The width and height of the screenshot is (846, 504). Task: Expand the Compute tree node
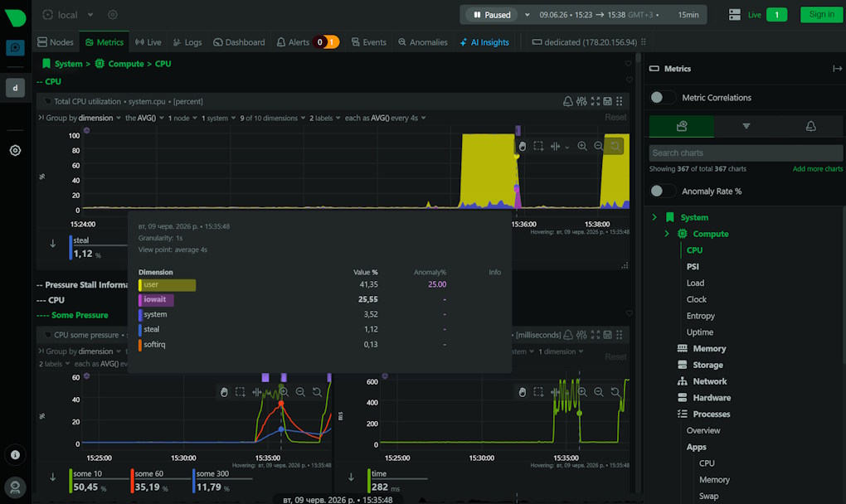pyautogui.click(x=667, y=234)
